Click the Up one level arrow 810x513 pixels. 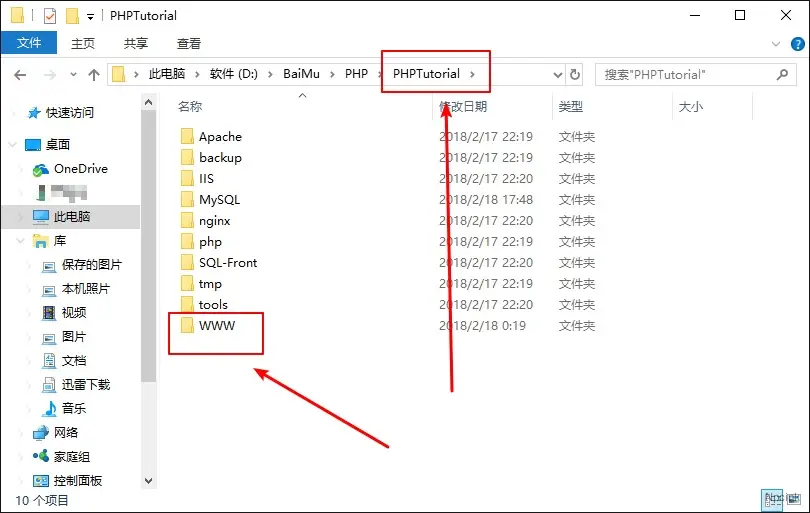tap(94, 75)
